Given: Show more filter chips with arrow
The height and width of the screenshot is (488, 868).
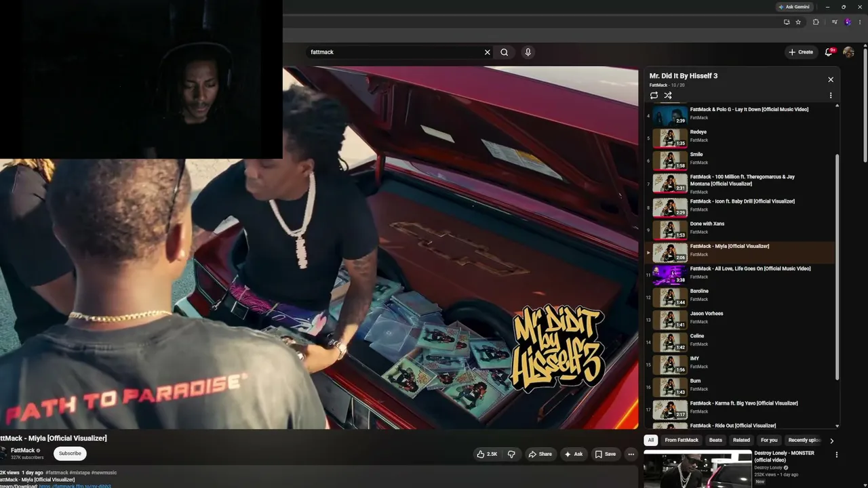Looking at the screenshot, I should pyautogui.click(x=832, y=441).
